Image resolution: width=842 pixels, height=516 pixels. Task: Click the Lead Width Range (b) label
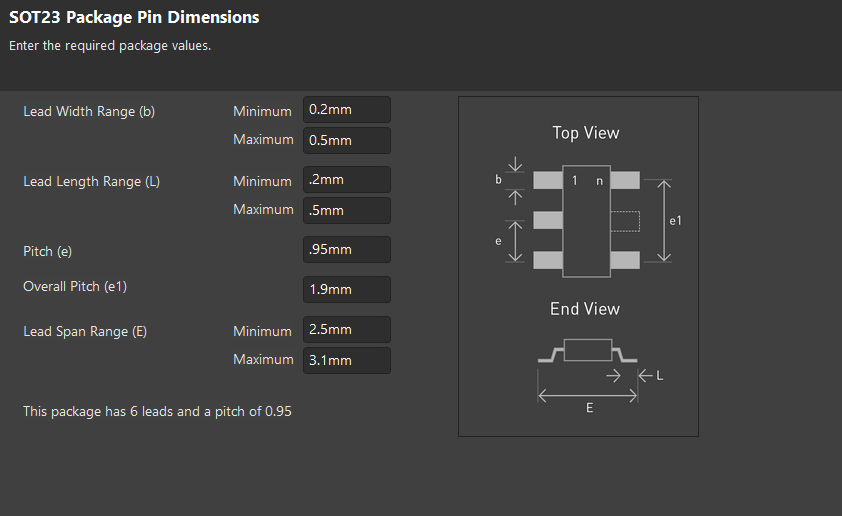click(89, 111)
